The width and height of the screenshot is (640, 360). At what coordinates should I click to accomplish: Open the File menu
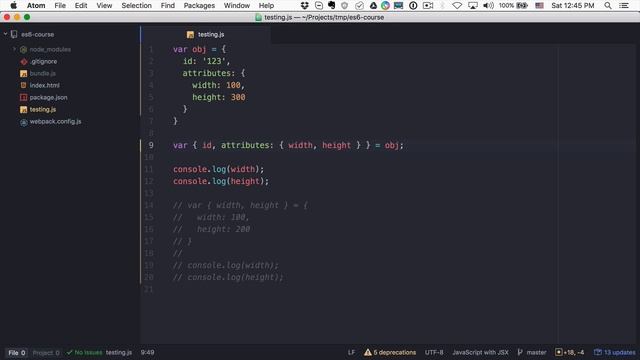point(60,5)
